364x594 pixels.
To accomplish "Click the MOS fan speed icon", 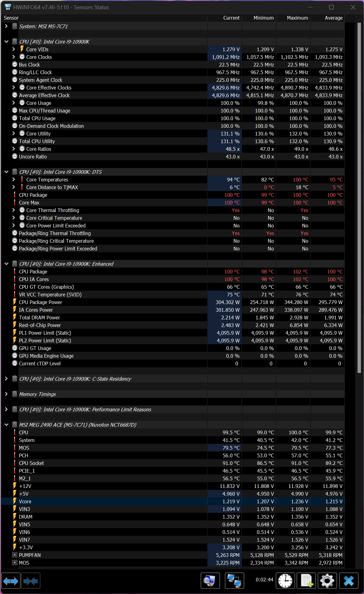I will (x=15, y=563).
